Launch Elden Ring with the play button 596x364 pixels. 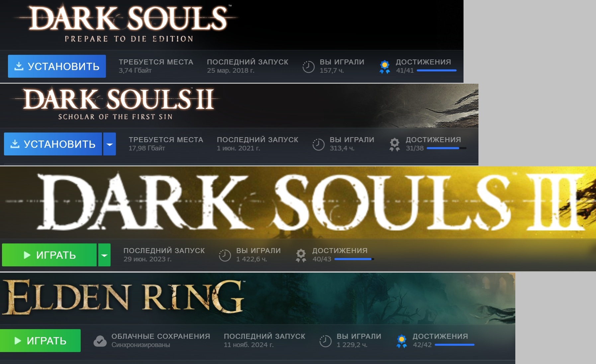point(40,340)
